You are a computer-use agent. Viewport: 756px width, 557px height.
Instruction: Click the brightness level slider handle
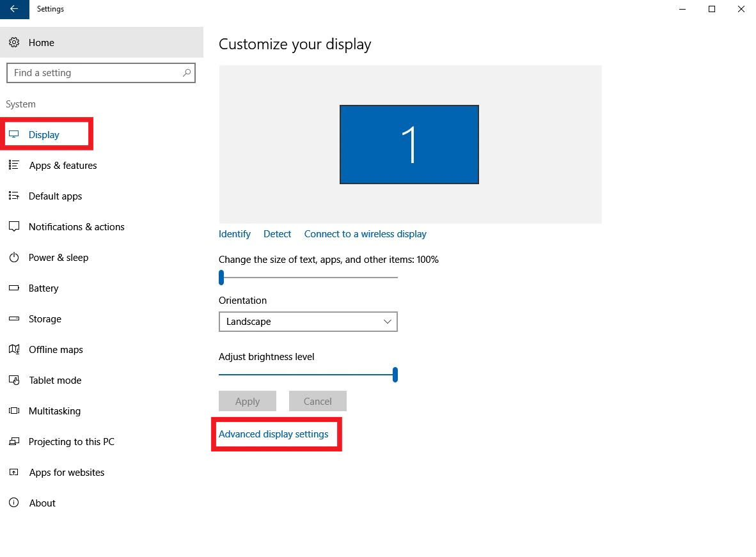click(395, 375)
